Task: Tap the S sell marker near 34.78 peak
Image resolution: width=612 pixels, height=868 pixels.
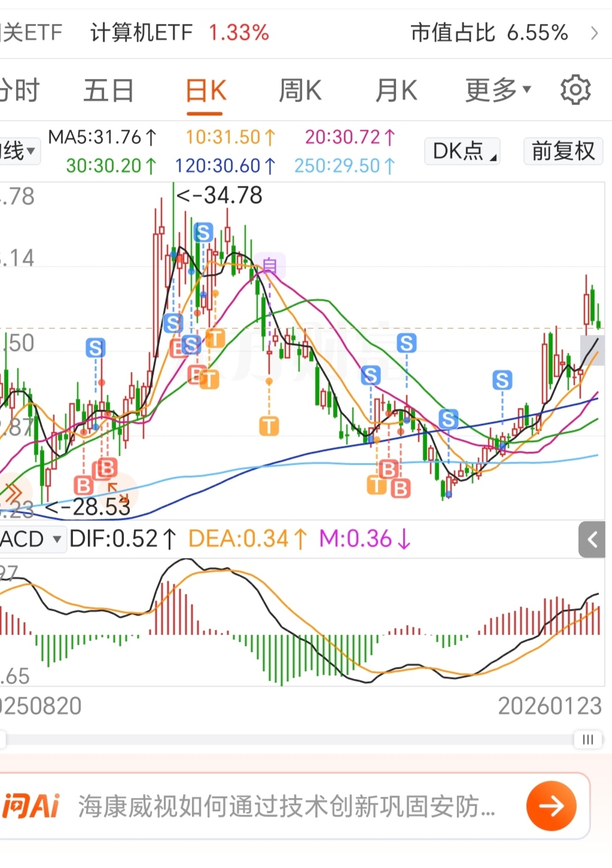Action: click(203, 232)
